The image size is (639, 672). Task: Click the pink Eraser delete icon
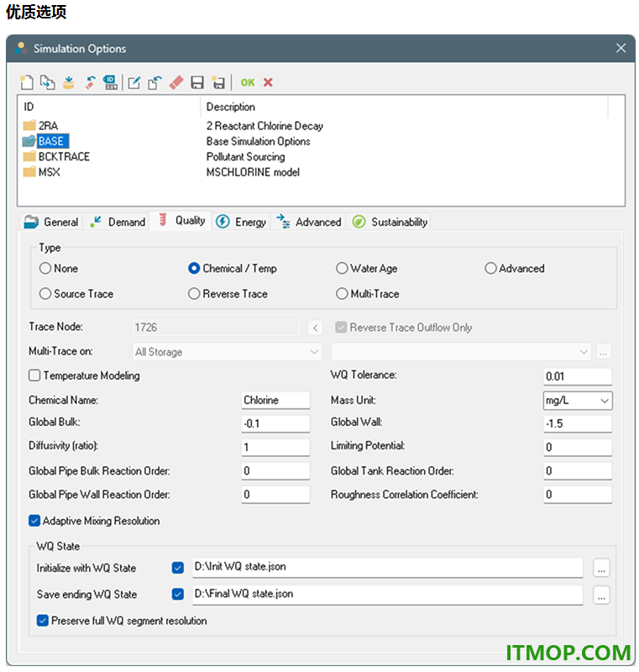pyautogui.click(x=176, y=82)
